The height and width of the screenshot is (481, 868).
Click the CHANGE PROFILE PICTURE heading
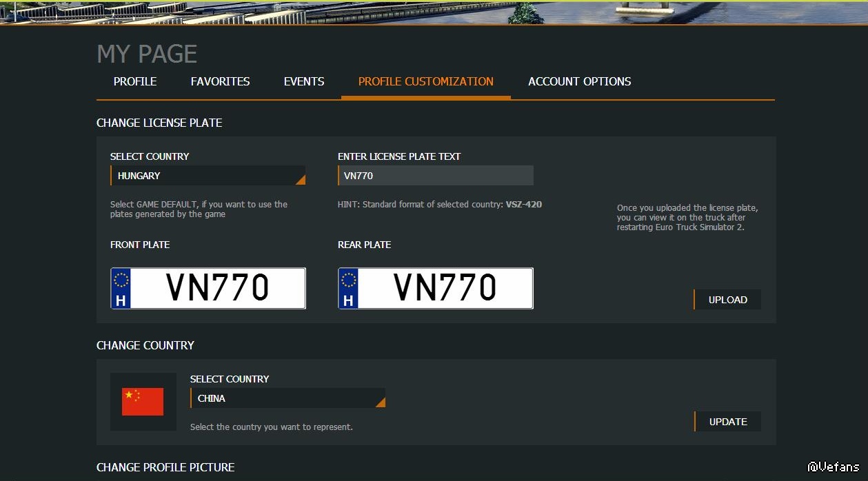[x=165, y=467]
